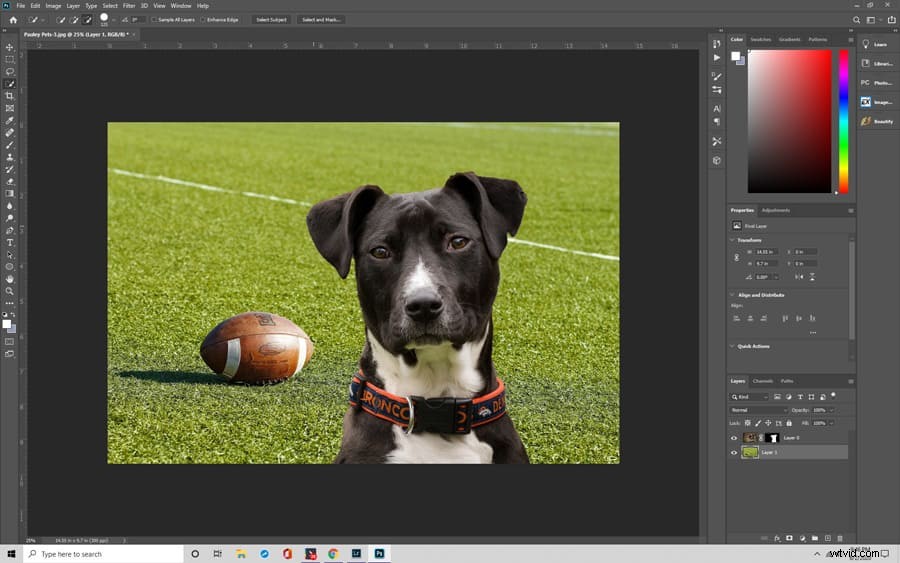Screen dimensions: 900x563
Task: Add a layer style with fx icon
Action: [777, 538]
